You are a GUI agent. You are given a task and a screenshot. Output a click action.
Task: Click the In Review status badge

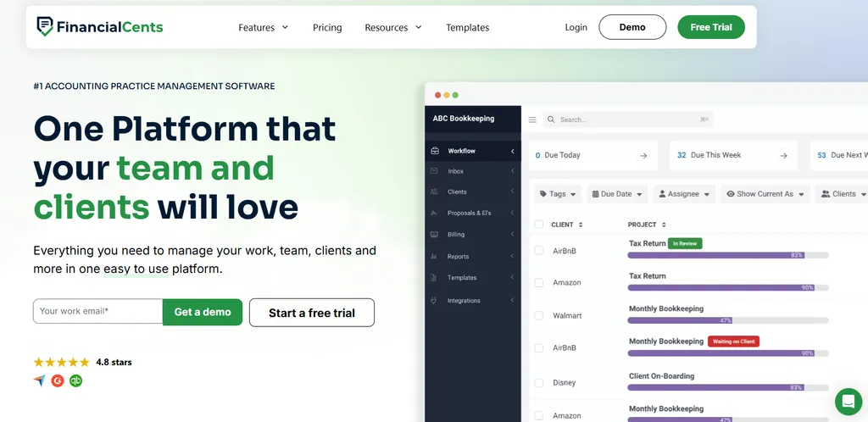pos(685,243)
